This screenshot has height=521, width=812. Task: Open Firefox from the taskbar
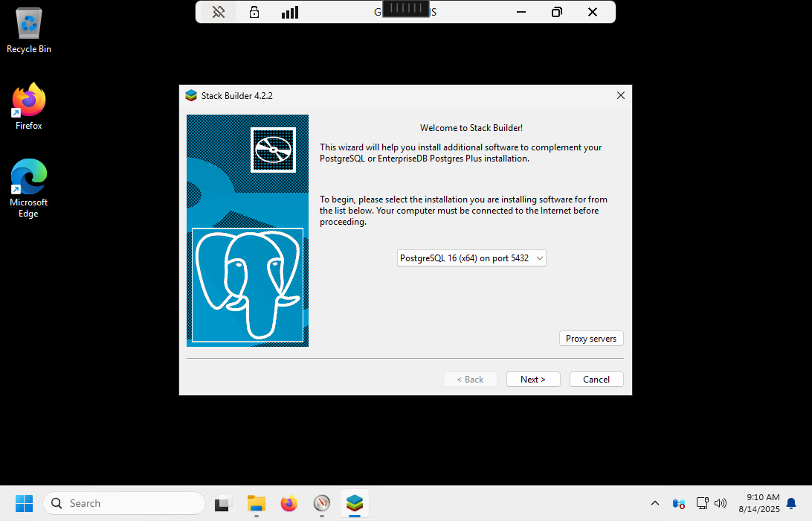click(x=289, y=504)
